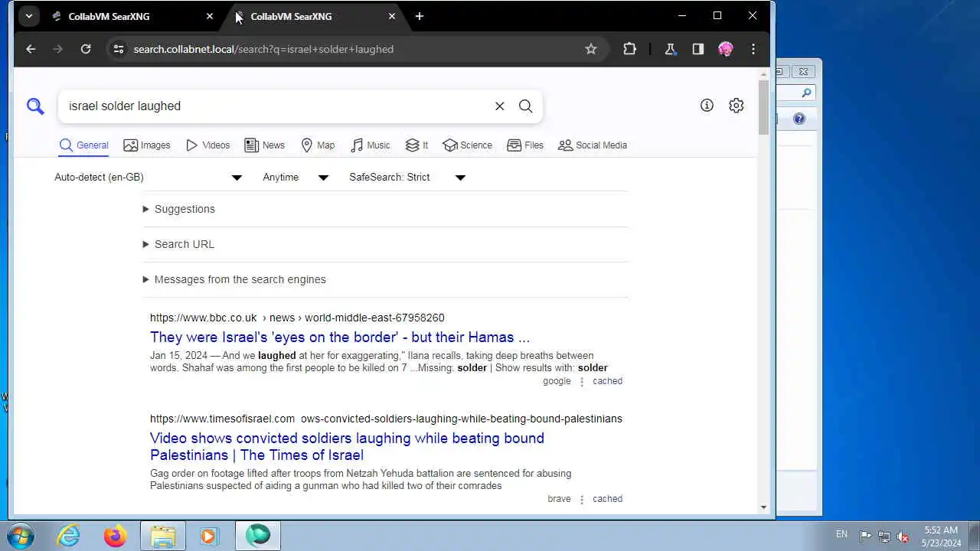
Task: Click the volume tray icon
Action: pyautogui.click(x=903, y=536)
